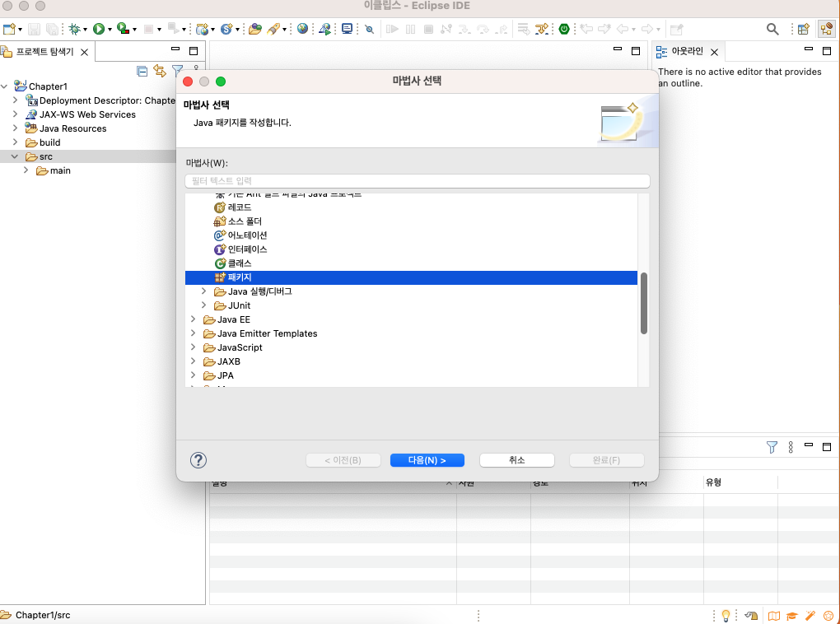
Task: Click the green Spring power icon
Action: point(564,29)
